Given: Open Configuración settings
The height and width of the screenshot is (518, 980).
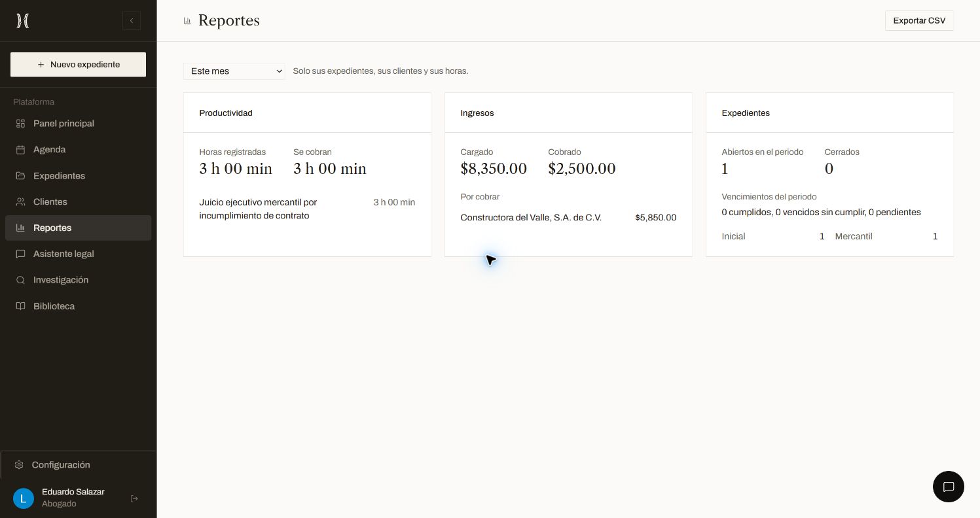Looking at the screenshot, I should pyautogui.click(x=78, y=465).
